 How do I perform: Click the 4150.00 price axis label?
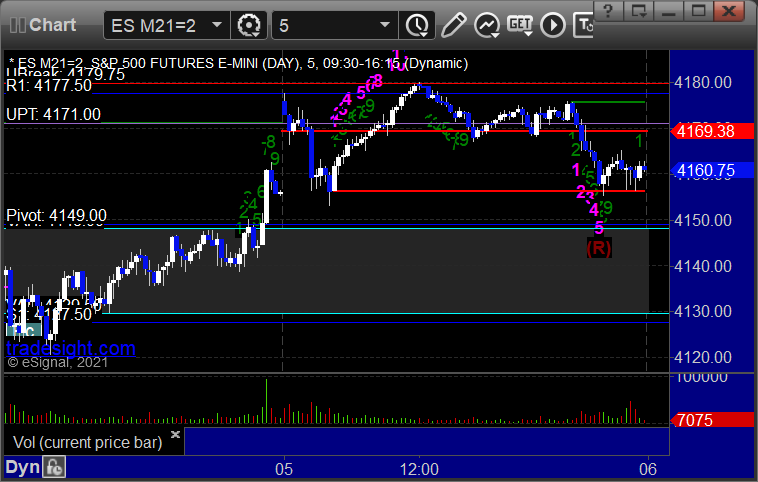coord(703,220)
